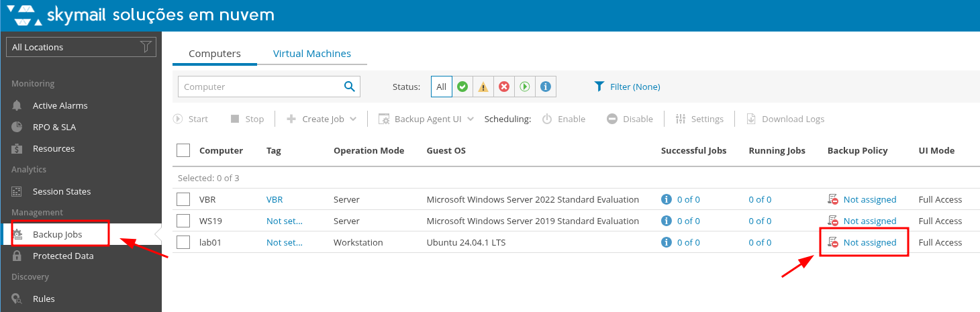
Task: Click the blue info status filter icon
Action: pos(546,87)
